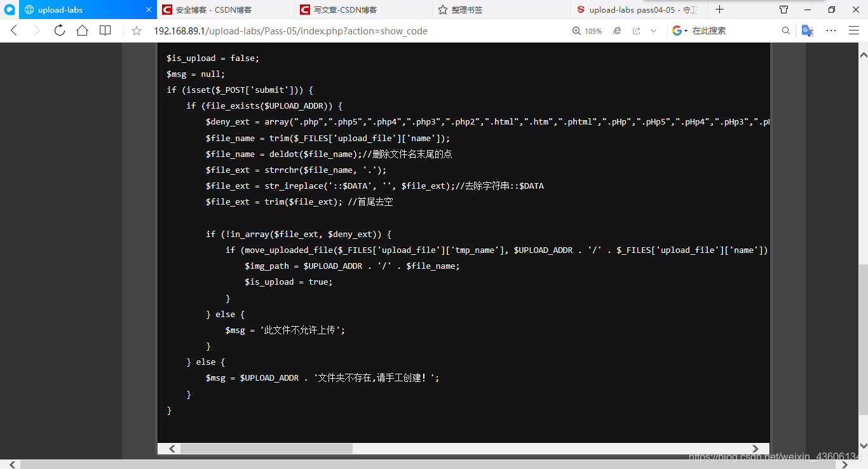Click the deldot($file_name) line

329,154
